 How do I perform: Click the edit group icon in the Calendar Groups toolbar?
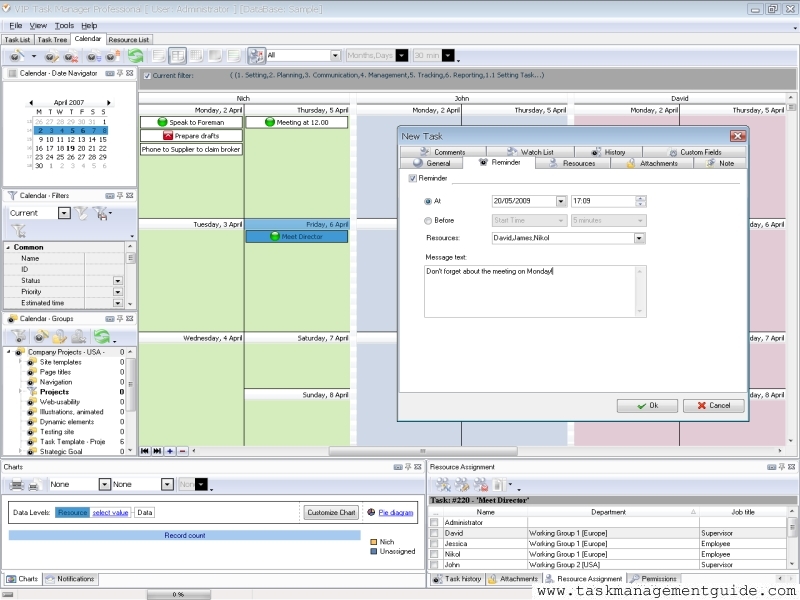[x=60, y=336]
